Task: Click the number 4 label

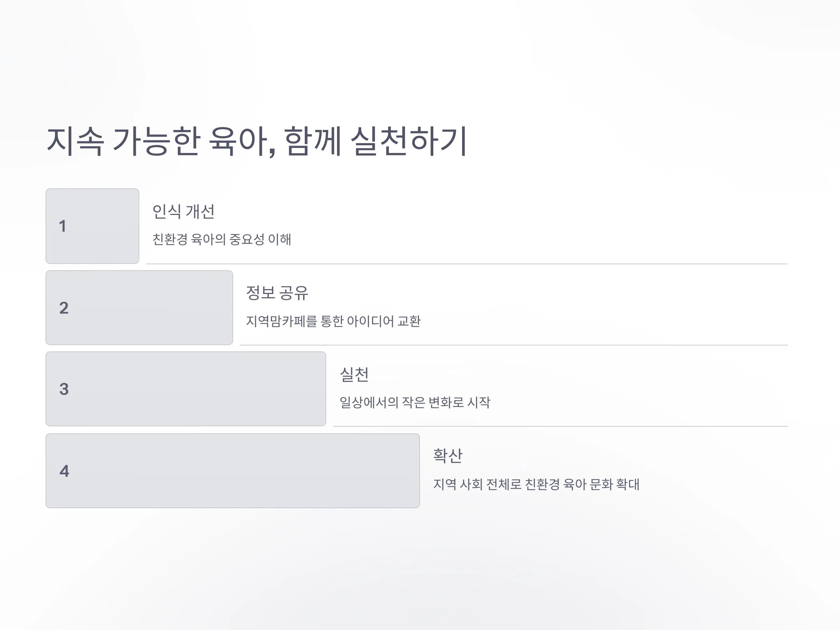Action: [x=64, y=471]
